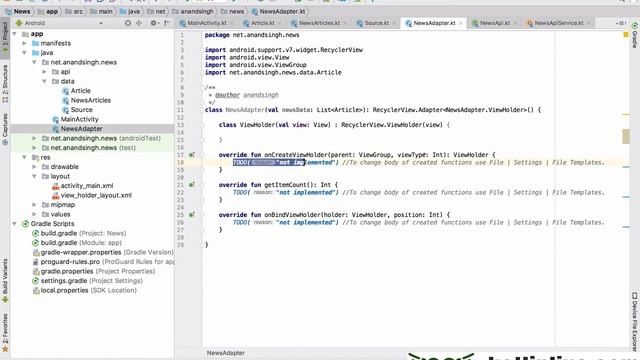Screen dimensions: 640x360
Task: Click NewsAdapter.kt breadcrumb in navigation bar
Action: 278,11
